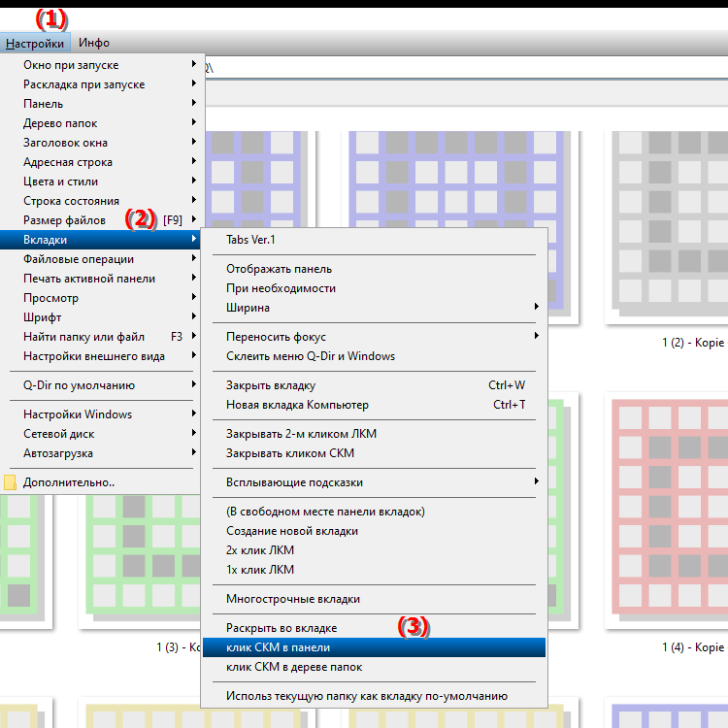Choose Закрыть вкладку Ctrl+W

[375, 385]
